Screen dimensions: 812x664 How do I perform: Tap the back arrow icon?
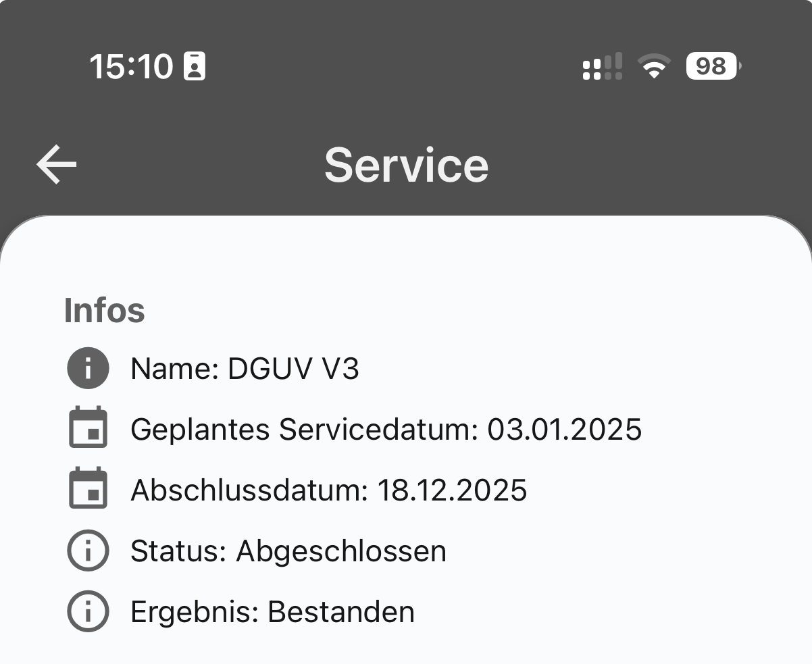point(57,164)
